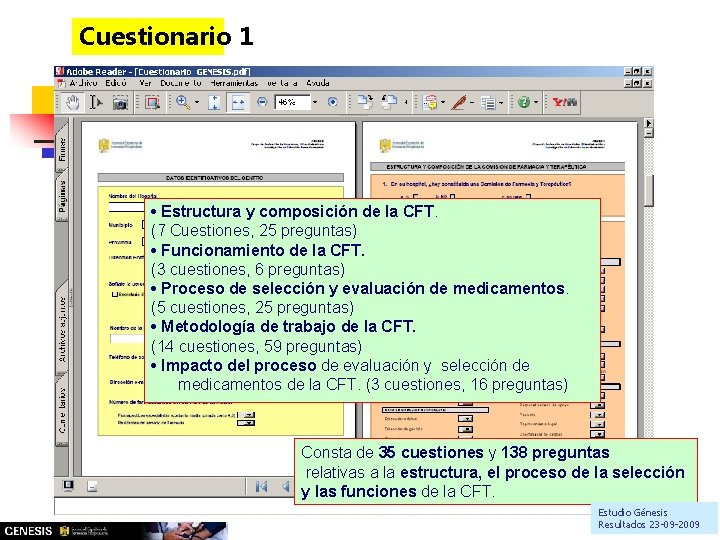Switch to the Archivos adjuntos side tab
The image size is (720, 540).
pos(62,329)
